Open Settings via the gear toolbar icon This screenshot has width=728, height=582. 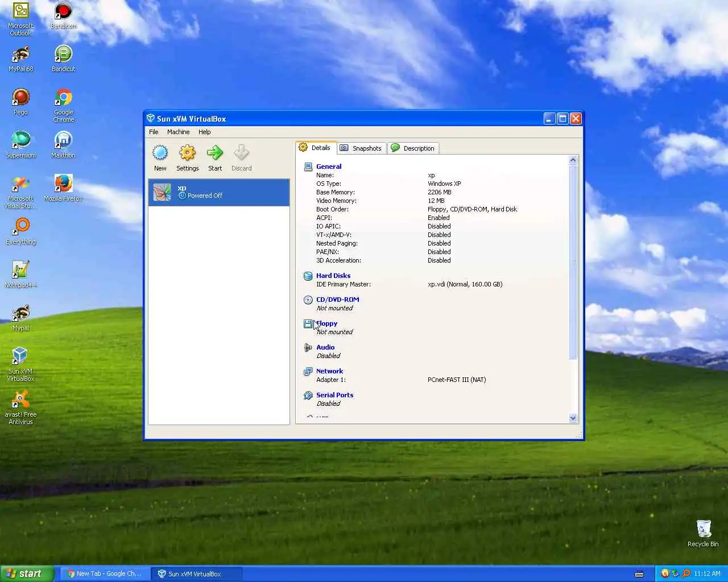coord(187,153)
